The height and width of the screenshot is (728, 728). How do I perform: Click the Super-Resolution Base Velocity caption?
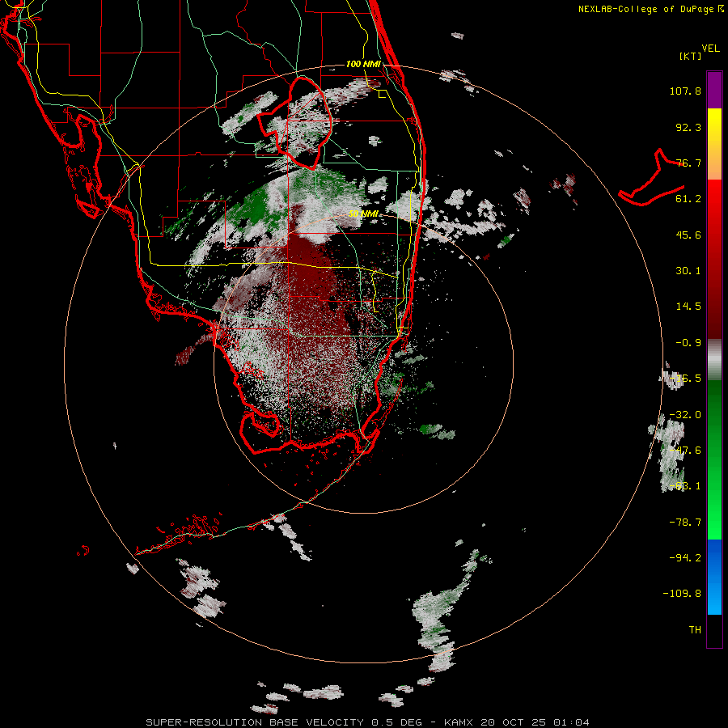point(368,722)
